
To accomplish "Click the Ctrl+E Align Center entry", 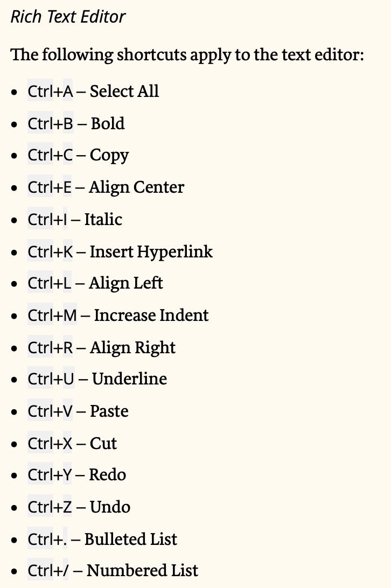I will click(x=106, y=187).
